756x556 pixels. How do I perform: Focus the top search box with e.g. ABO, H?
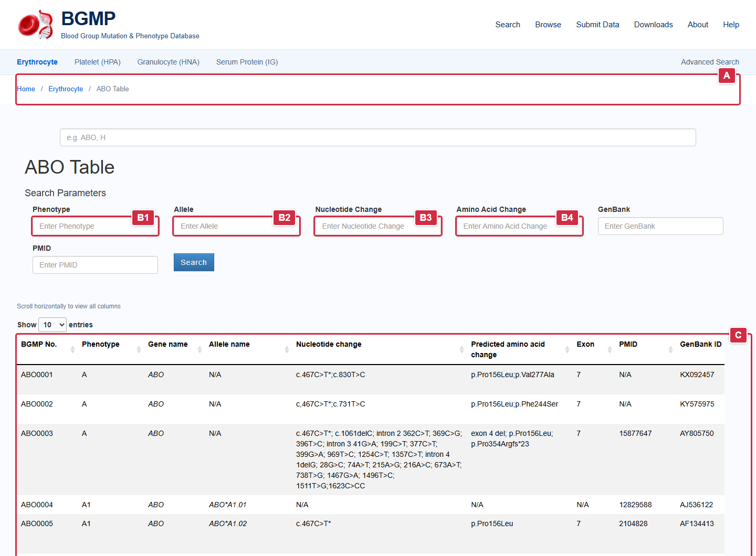pyautogui.click(x=378, y=137)
